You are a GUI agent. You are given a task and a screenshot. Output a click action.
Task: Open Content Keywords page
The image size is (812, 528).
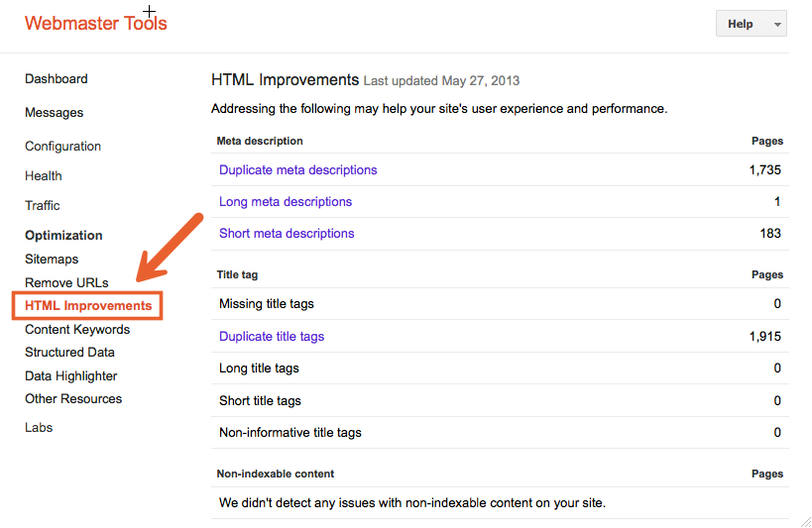(77, 330)
